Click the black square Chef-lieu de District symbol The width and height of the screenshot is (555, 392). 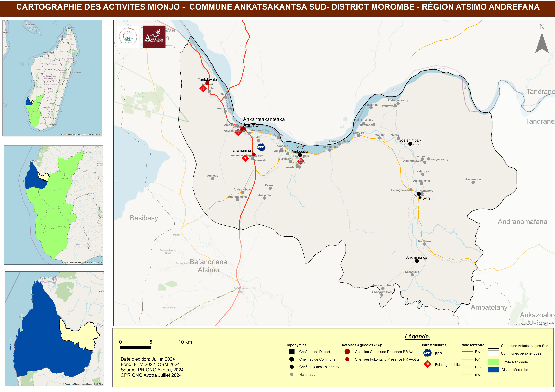pyautogui.click(x=292, y=352)
